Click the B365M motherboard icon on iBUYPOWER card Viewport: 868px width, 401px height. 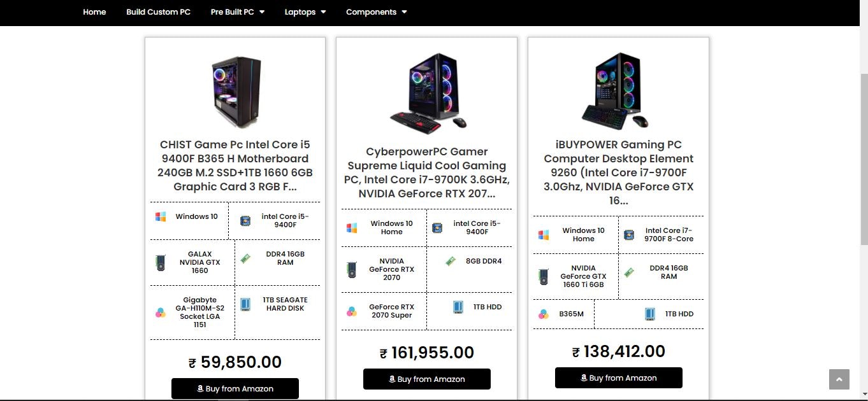(x=544, y=314)
